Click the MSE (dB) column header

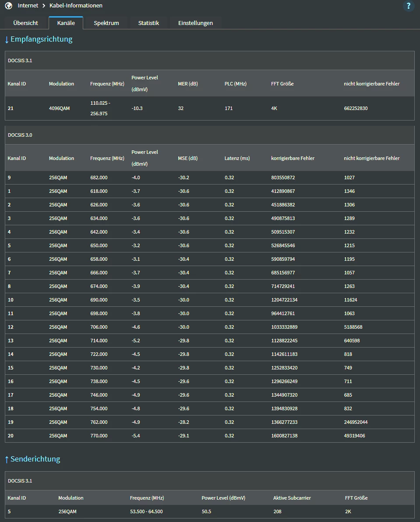[x=187, y=158]
